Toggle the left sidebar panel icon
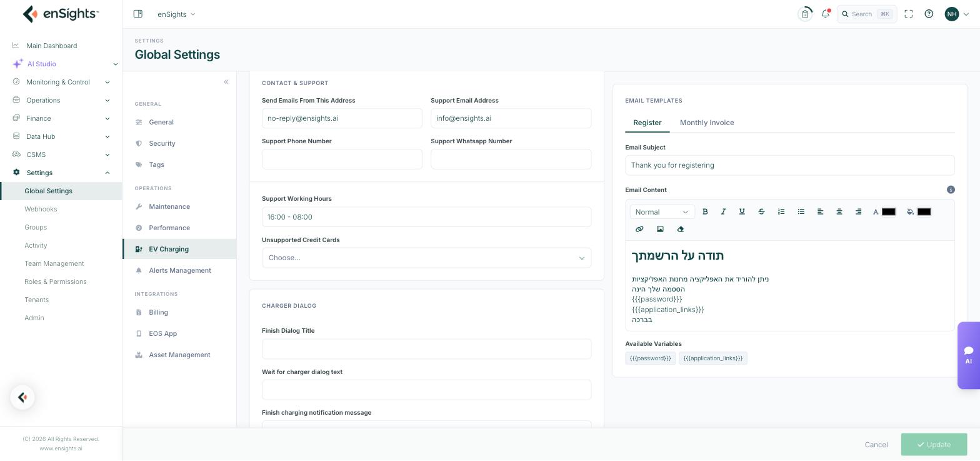 138,14
